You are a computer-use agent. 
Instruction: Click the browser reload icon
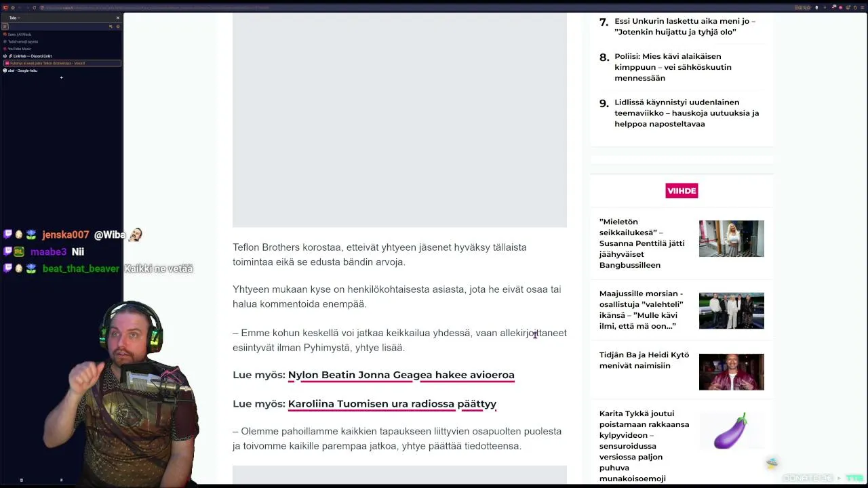pos(35,7)
